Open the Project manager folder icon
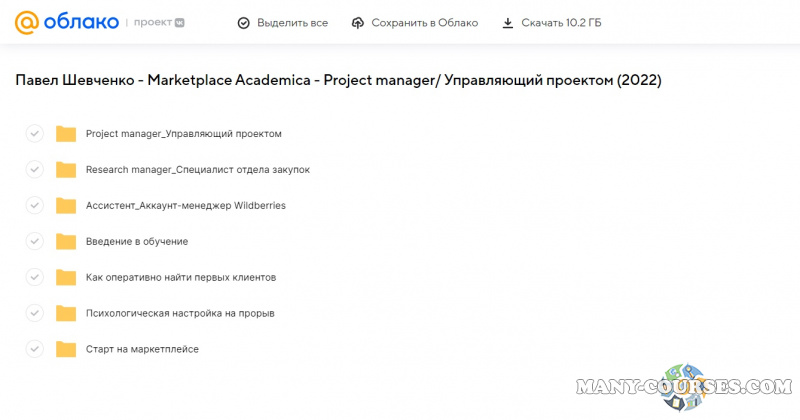The width and height of the screenshot is (800, 420). (66, 134)
